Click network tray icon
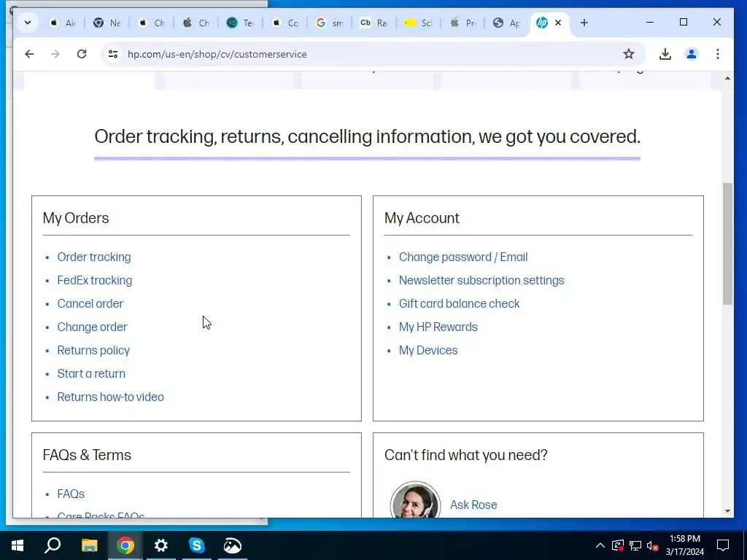The image size is (747, 560). coord(635,545)
